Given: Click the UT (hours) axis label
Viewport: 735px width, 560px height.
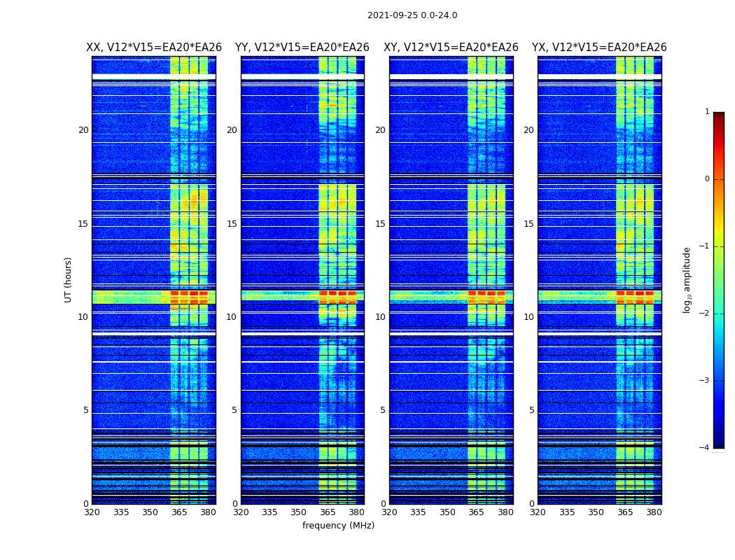Looking at the screenshot, I should 68,280.
